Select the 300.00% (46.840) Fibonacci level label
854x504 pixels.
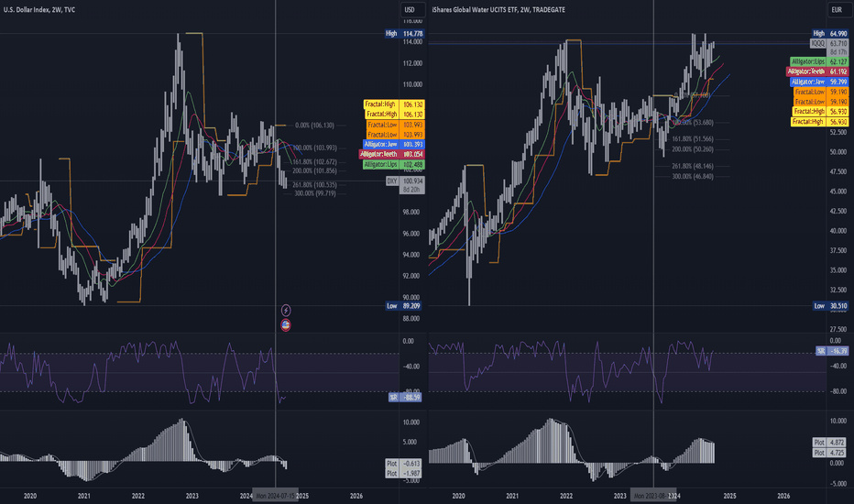pyautogui.click(x=693, y=177)
